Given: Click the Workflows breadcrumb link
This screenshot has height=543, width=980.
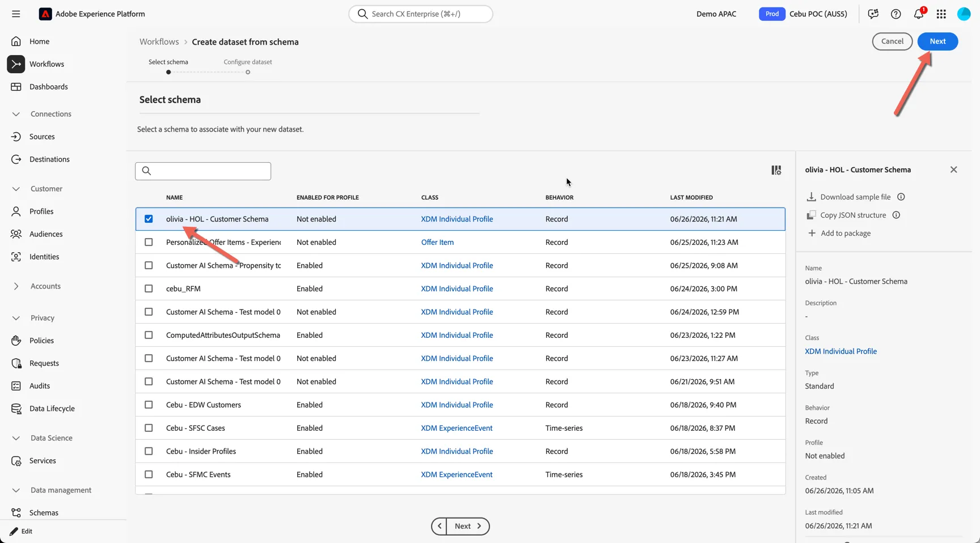Looking at the screenshot, I should pyautogui.click(x=159, y=42).
